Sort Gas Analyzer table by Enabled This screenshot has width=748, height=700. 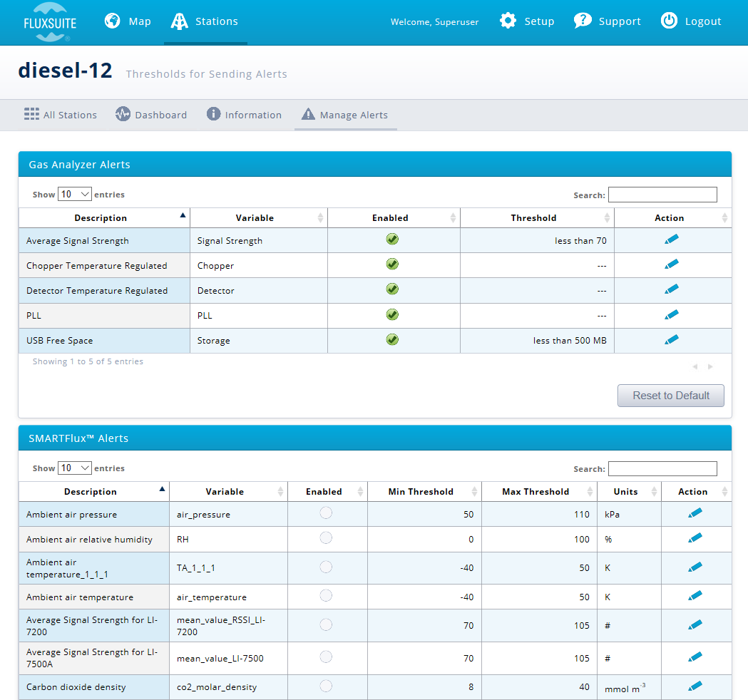tap(394, 218)
